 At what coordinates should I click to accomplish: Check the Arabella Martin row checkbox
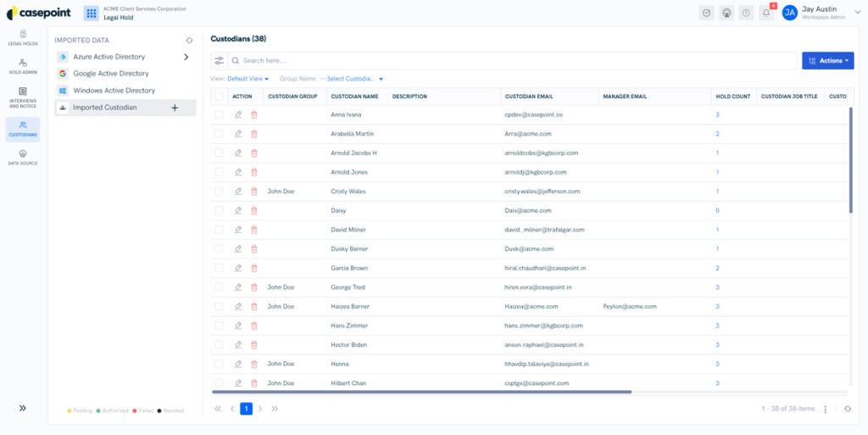pos(220,134)
